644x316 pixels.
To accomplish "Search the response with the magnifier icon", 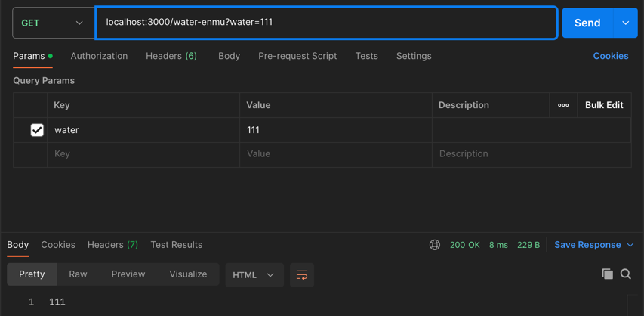I will 626,274.
